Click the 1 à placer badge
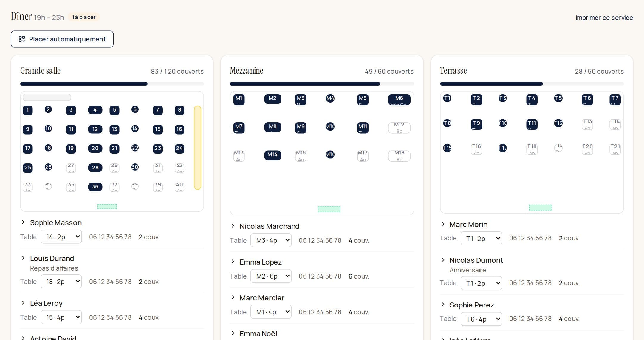Screen dimensions: 644x340 click(x=84, y=17)
